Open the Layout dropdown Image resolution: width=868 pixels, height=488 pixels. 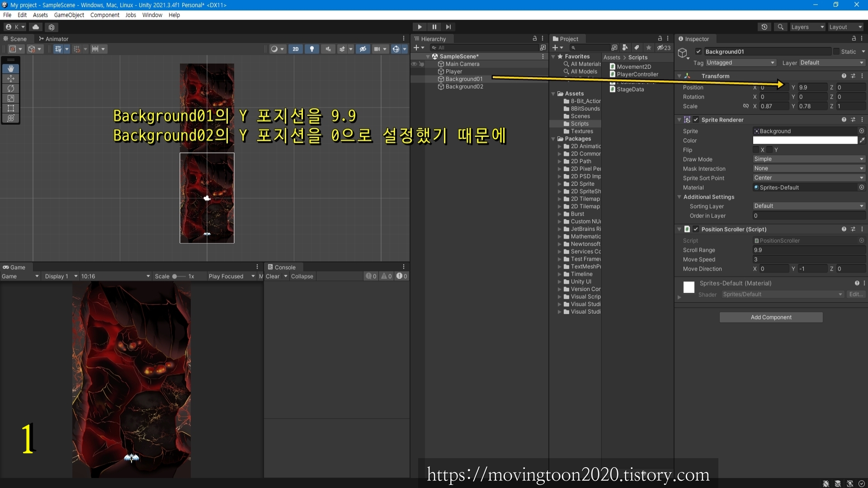tap(845, 27)
